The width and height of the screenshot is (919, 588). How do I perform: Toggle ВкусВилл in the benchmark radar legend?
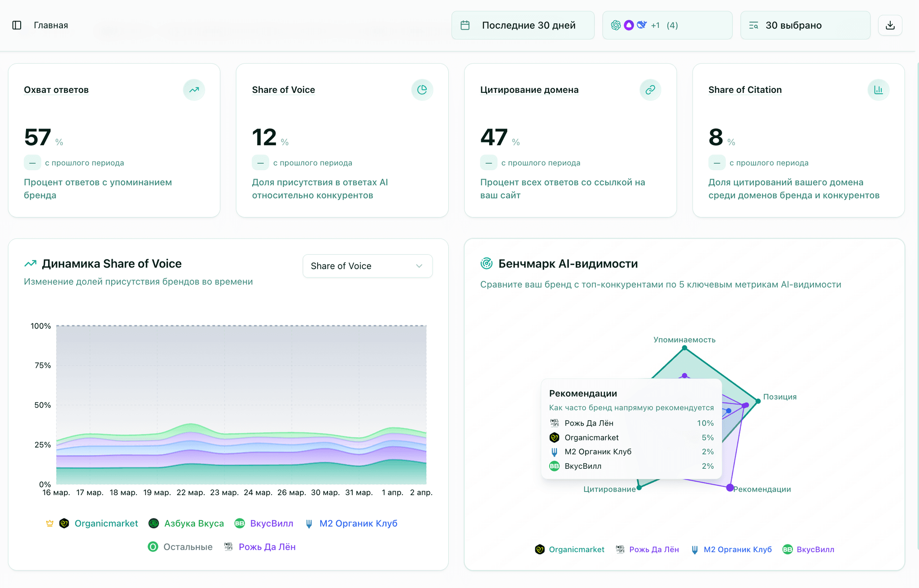point(815,549)
